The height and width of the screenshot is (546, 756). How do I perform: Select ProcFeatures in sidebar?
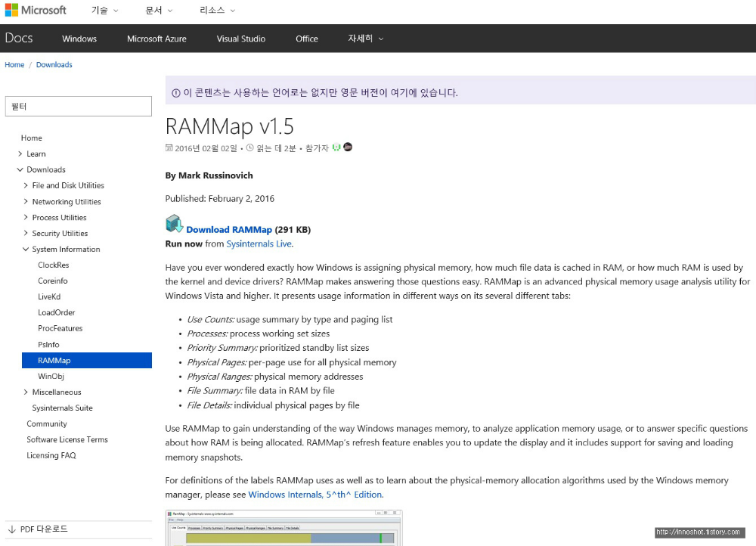60,328
